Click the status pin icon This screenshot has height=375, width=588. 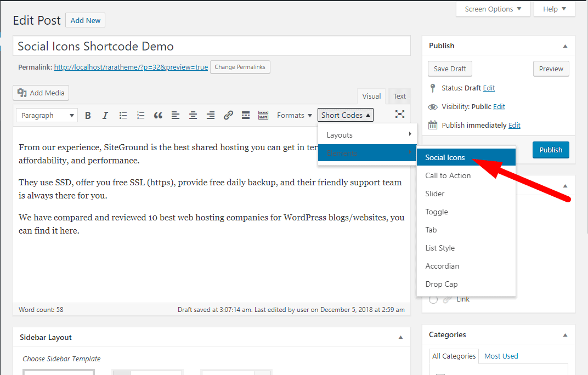pyautogui.click(x=433, y=88)
